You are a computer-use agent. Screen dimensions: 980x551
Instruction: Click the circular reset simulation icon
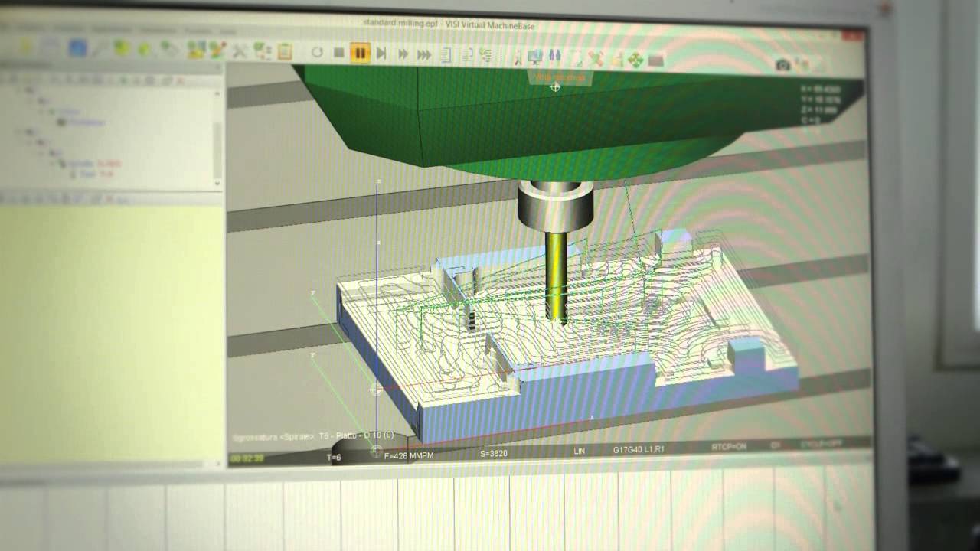[x=317, y=52]
